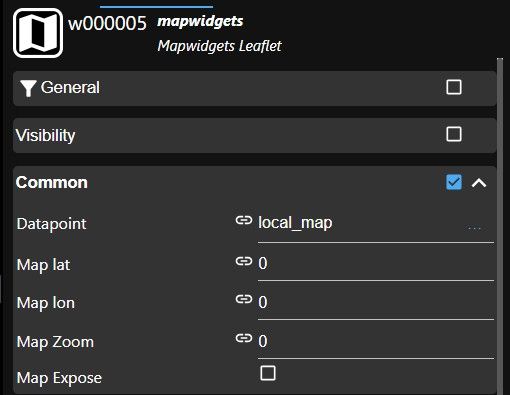Focus the Map Zoom value field
Viewport: 510px width, 395px height.
[376, 341]
